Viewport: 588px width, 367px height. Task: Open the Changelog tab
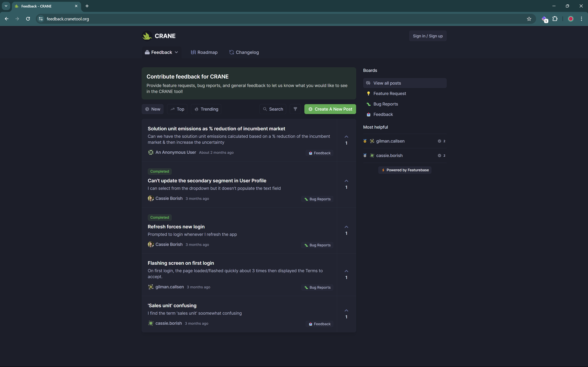click(244, 52)
